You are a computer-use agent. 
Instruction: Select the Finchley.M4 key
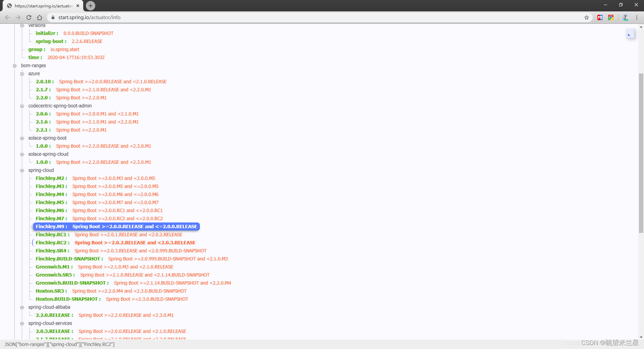[50, 194]
